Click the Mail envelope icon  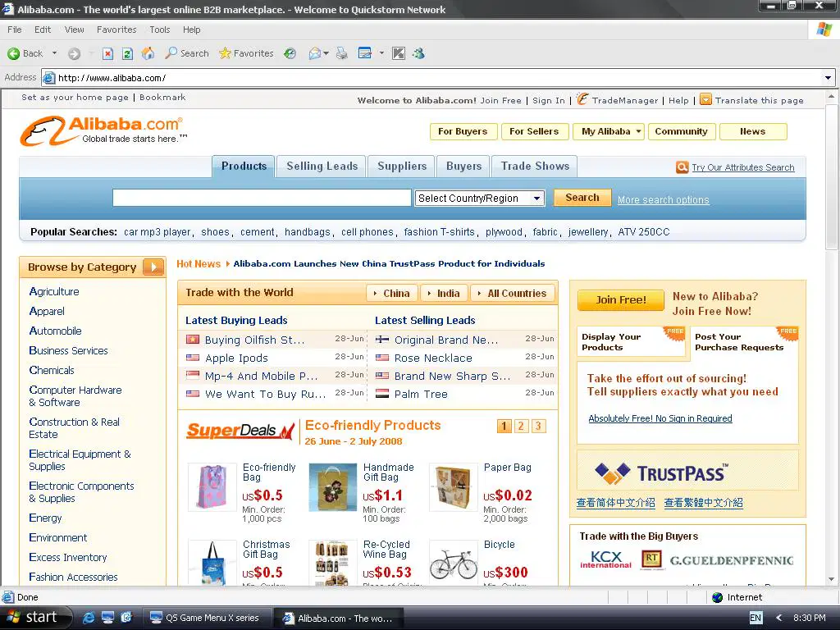(x=315, y=53)
